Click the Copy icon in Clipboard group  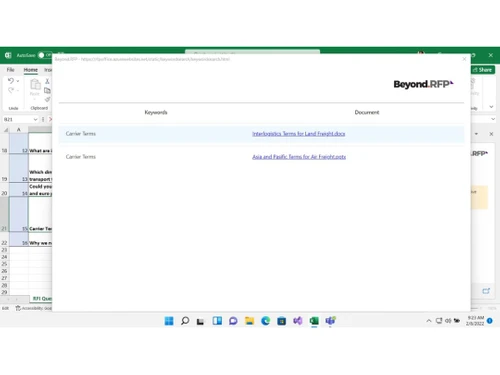click(47, 90)
